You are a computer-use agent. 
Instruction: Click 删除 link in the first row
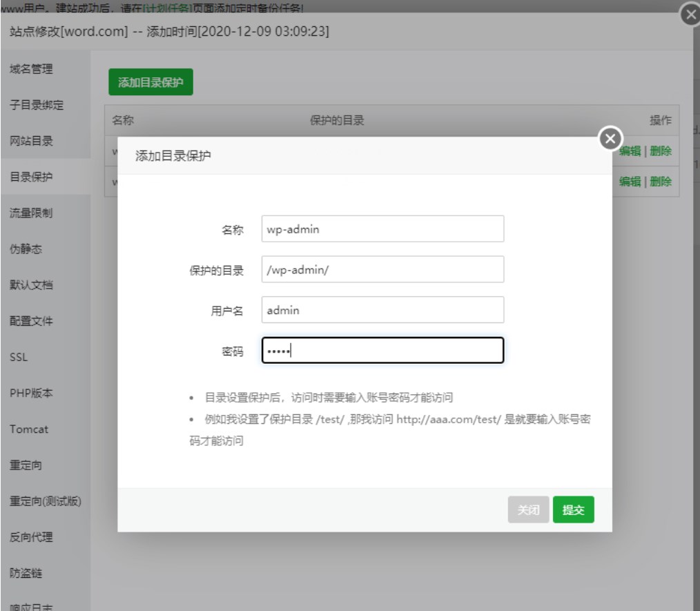[661, 152]
